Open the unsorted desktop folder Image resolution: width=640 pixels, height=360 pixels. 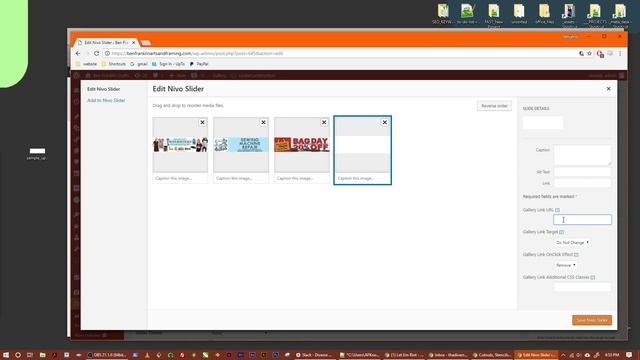[519, 14]
